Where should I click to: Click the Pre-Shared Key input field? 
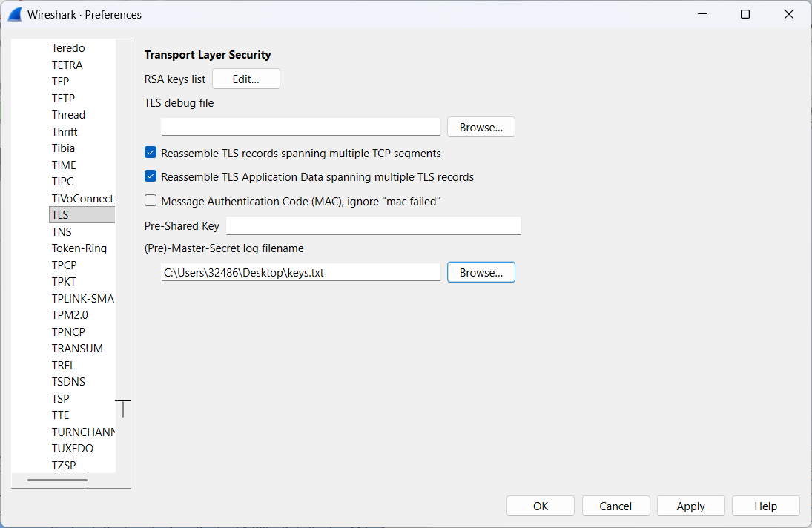tap(373, 226)
